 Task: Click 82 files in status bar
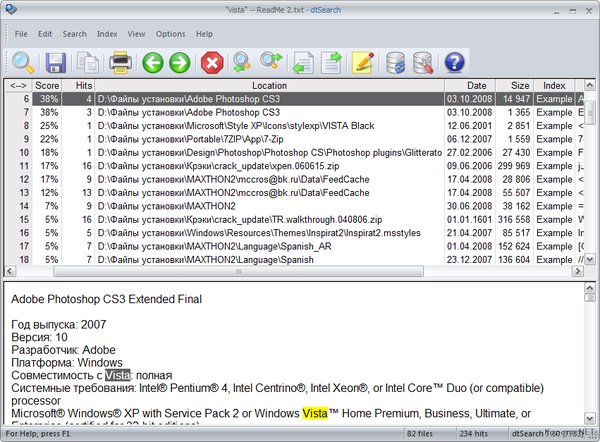point(419,434)
